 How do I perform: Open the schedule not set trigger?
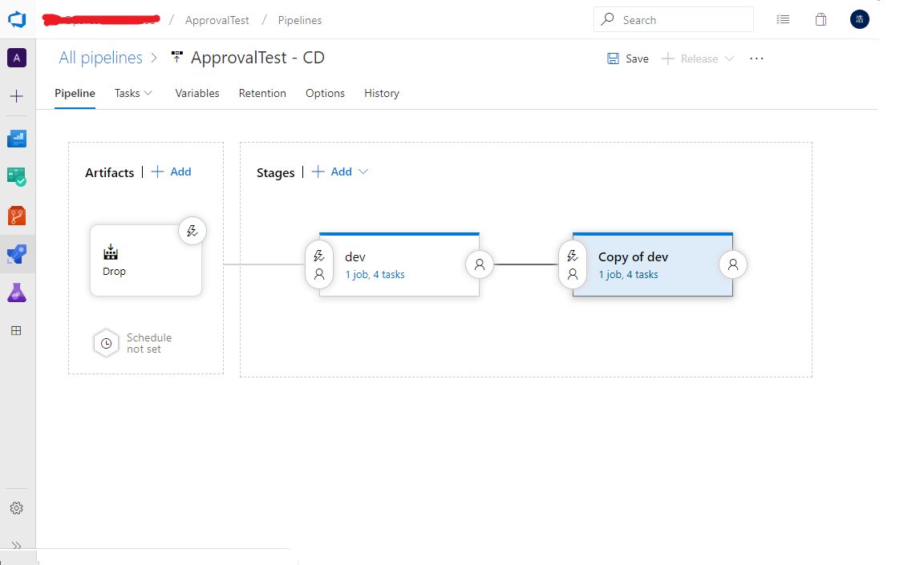click(106, 343)
